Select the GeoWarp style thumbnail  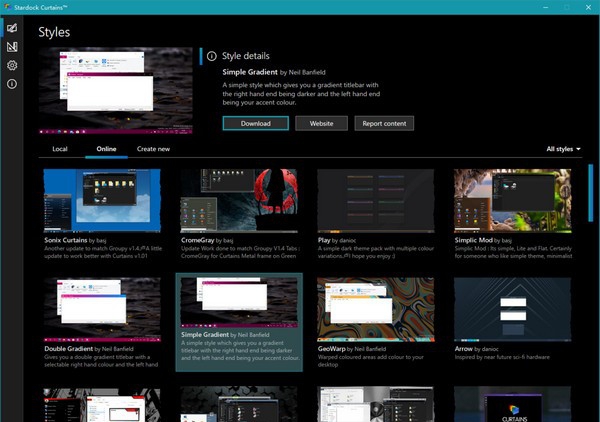(x=376, y=309)
